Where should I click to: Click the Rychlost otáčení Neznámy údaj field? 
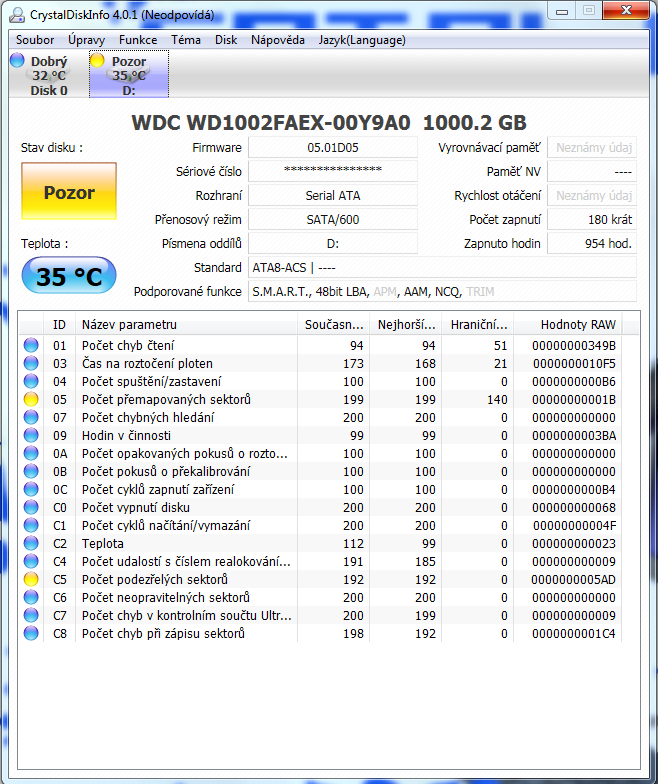(592, 196)
